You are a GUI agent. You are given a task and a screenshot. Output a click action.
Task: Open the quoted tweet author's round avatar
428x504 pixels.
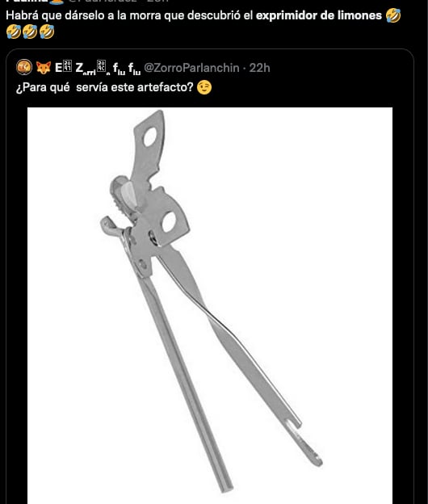pyautogui.click(x=24, y=68)
